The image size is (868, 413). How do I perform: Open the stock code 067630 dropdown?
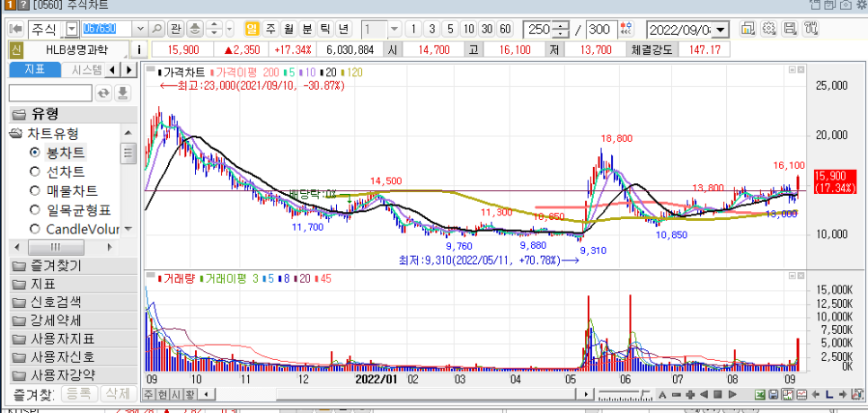(x=139, y=29)
